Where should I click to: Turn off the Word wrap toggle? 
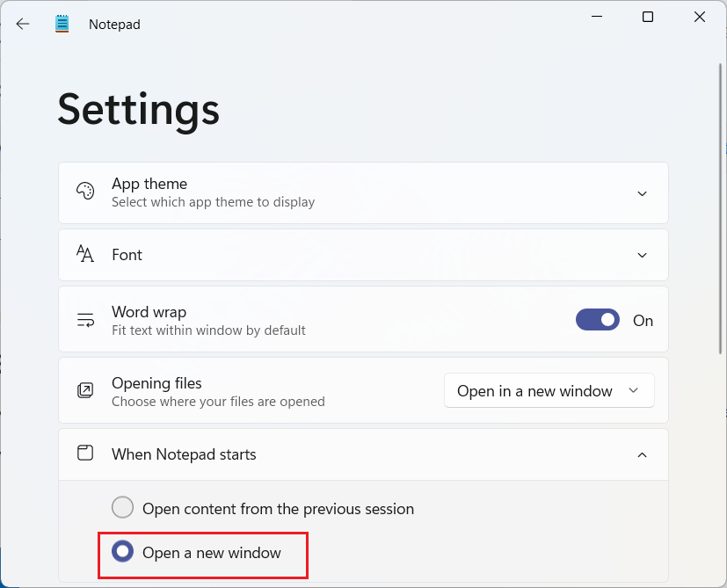(x=598, y=320)
